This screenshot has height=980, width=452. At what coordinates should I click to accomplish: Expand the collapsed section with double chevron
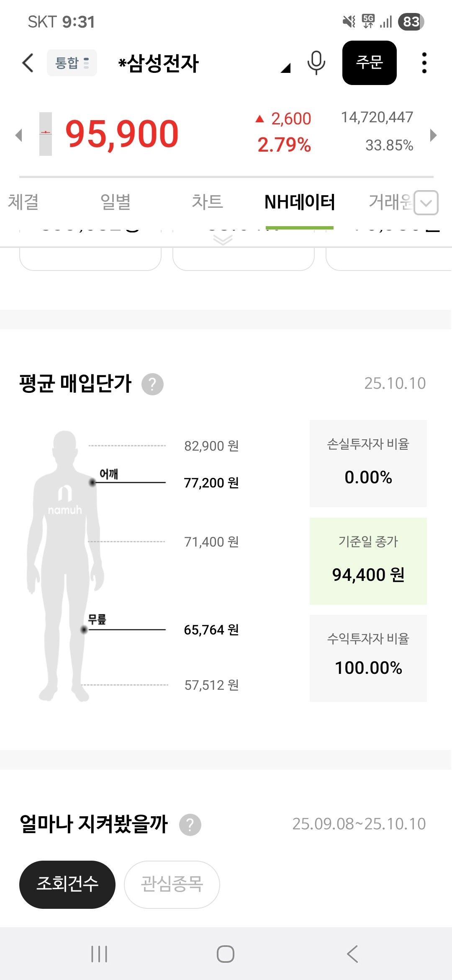click(223, 240)
